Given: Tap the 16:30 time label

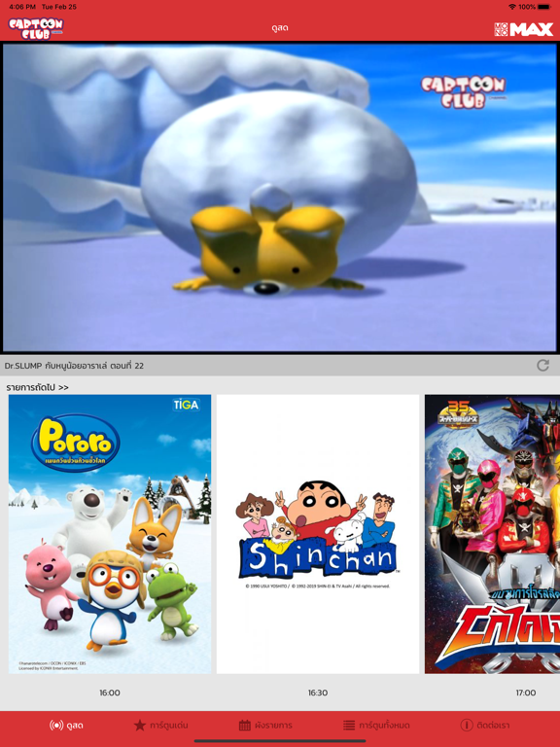Looking at the screenshot, I should click(x=318, y=693).
